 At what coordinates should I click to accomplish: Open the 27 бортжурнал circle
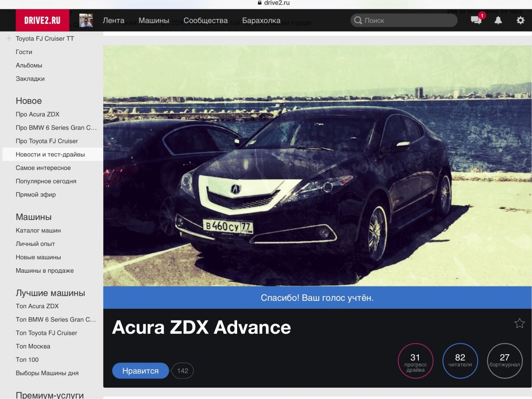505,361
